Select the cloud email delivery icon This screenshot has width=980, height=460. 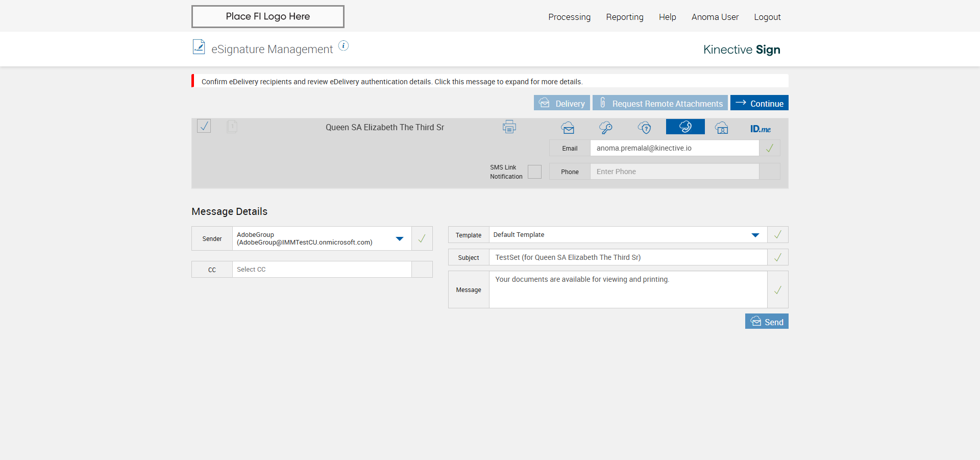(x=568, y=128)
